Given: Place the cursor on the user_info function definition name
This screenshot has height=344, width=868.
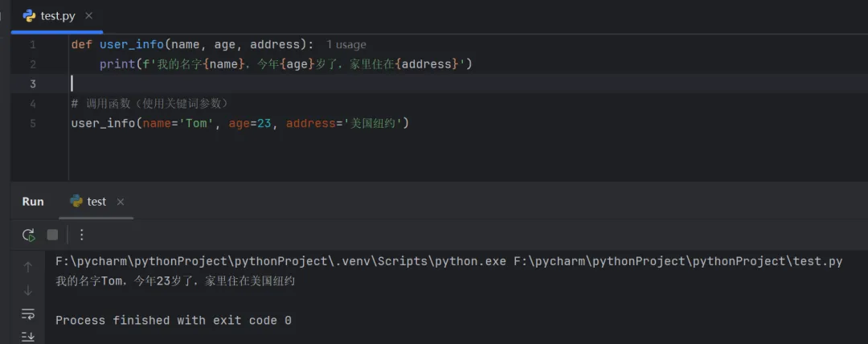Looking at the screenshot, I should tap(132, 44).
